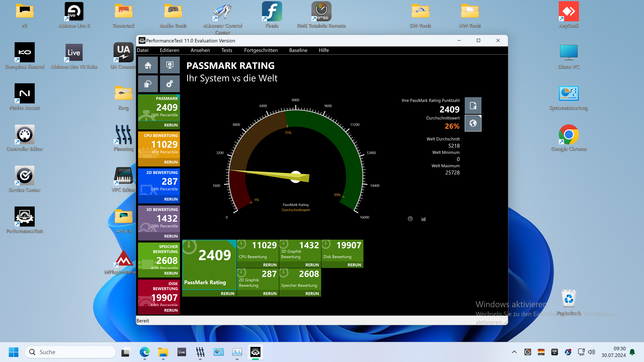Open the volume control in tray
The height and width of the screenshot is (362, 644).
tap(592, 352)
